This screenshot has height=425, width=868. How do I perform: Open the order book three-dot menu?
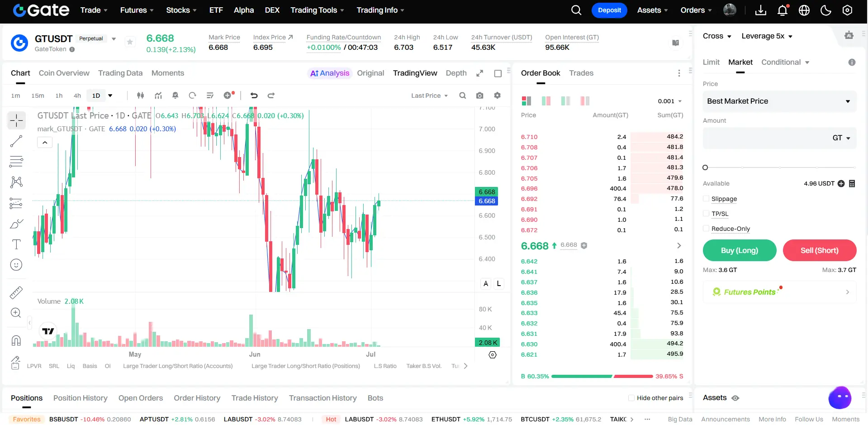coord(679,73)
